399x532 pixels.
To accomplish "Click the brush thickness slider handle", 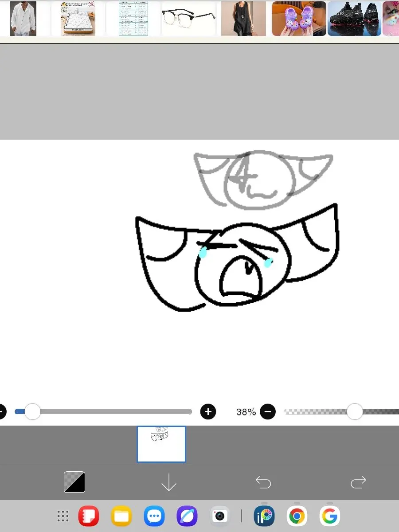I will [32, 411].
